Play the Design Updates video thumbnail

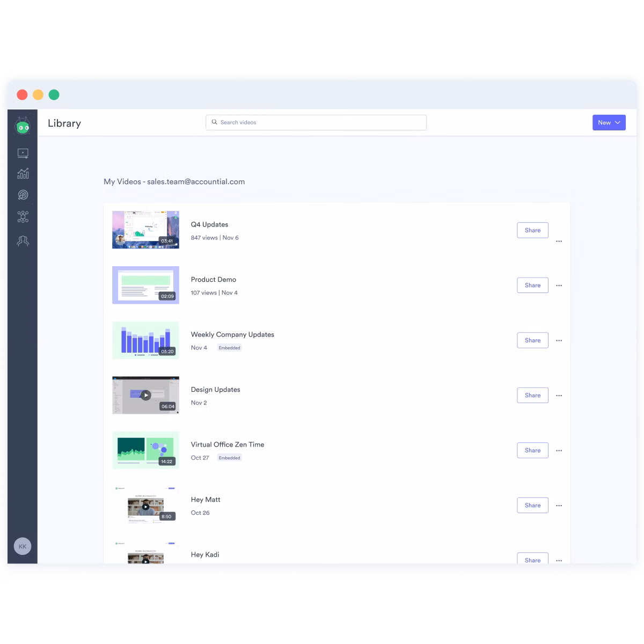pyautogui.click(x=145, y=395)
